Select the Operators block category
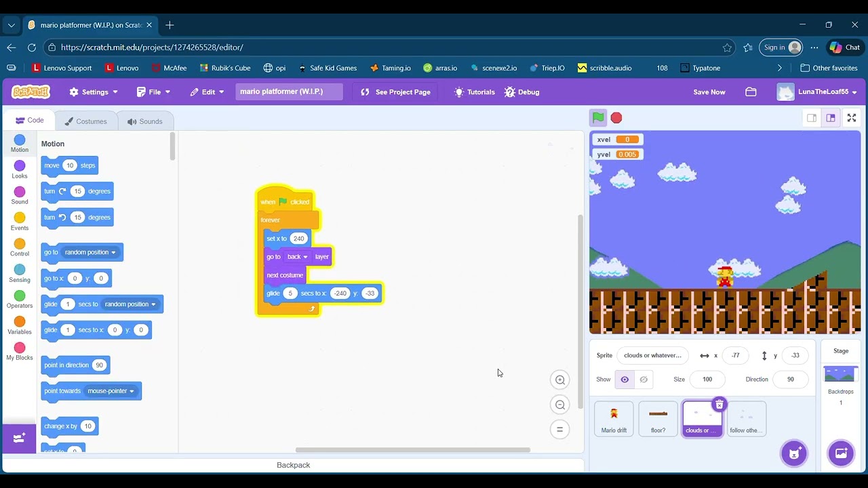The width and height of the screenshot is (868, 488). pyautogui.click(x=20, y=300)
